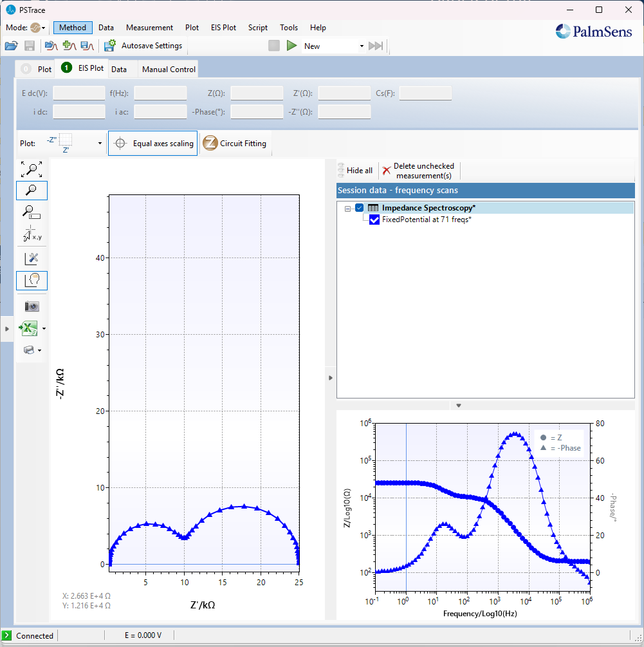Screen dimensions: 644x647
Task: Switch to the Plot tab
Action: [36, 69]
